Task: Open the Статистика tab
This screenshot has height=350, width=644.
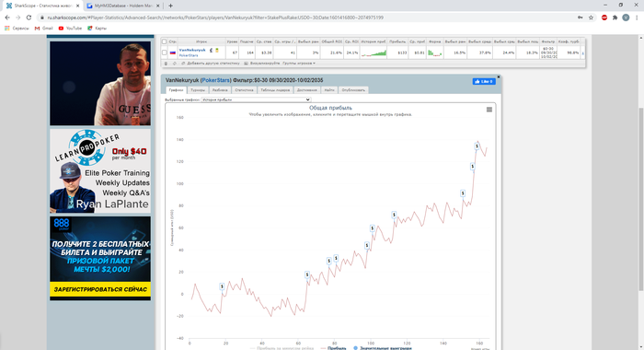Action: click(244, 90)
